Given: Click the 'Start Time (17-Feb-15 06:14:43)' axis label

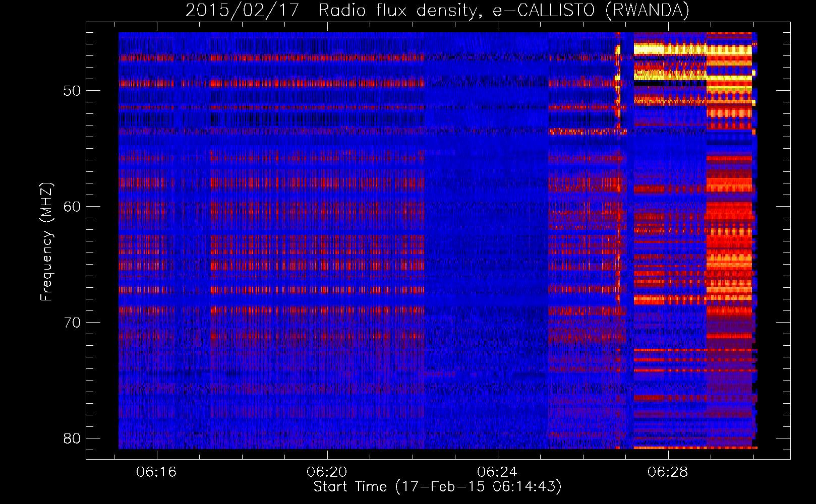Looking at the screenshot, I should [x=437, y=487].
